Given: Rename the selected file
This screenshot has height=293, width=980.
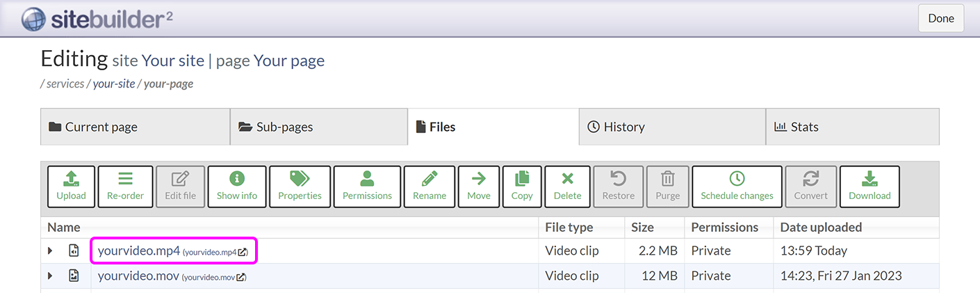Looking at the screenshot, I should click(430, 187).
